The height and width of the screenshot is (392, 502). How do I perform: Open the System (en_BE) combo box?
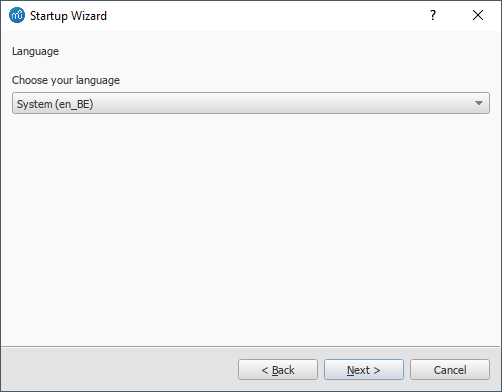[x=251, y=103]
